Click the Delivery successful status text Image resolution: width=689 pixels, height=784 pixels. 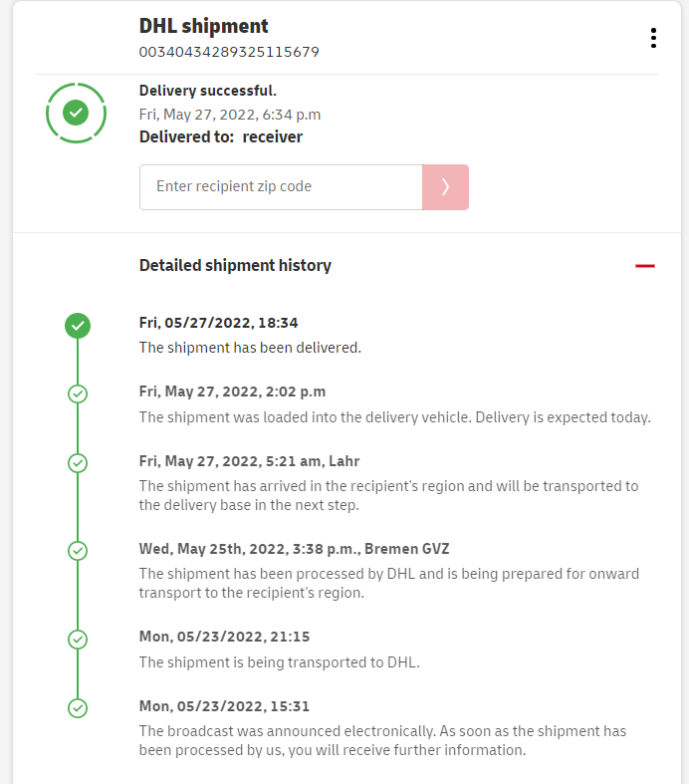pyautogui.click(x=208, y=92)
